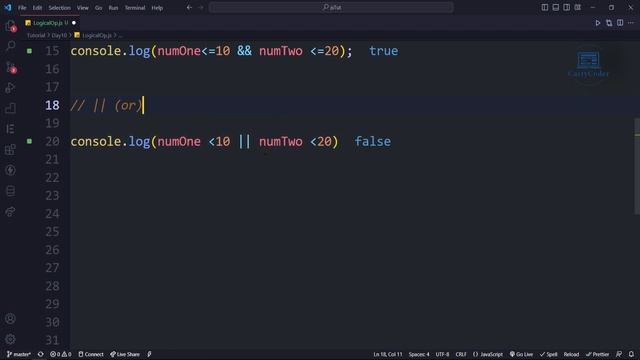Click the compare changes icon in editor toolbar
The height and width of the screenshot is (360, 640).
coord(609,23)
